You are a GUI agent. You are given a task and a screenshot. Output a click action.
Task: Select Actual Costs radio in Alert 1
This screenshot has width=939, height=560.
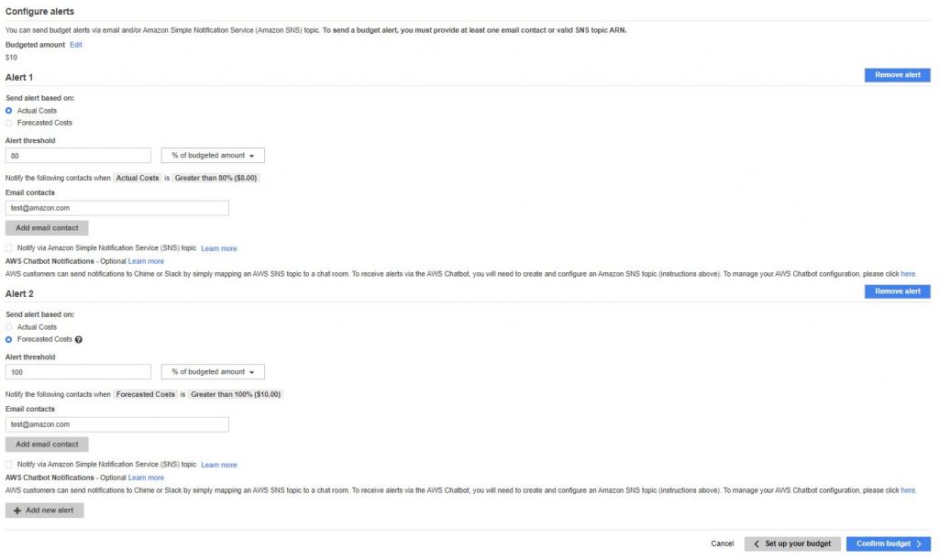coord(9,111)
